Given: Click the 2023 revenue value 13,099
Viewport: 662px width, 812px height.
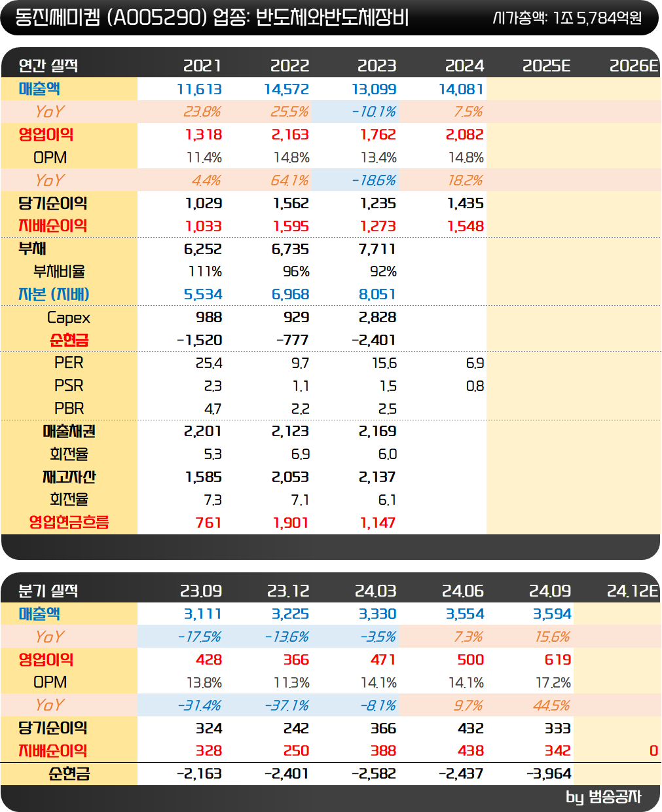Looking at the screenshot, I should (x=374, y=89).
